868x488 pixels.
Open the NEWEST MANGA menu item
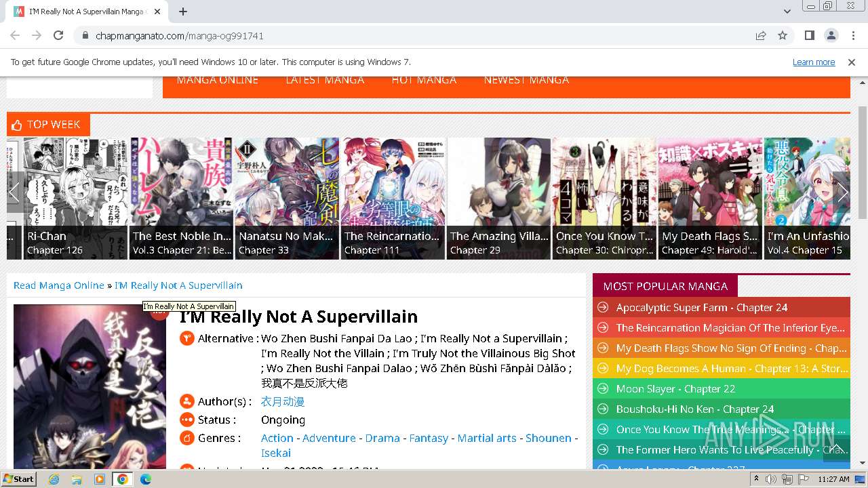tap(526, 80)
